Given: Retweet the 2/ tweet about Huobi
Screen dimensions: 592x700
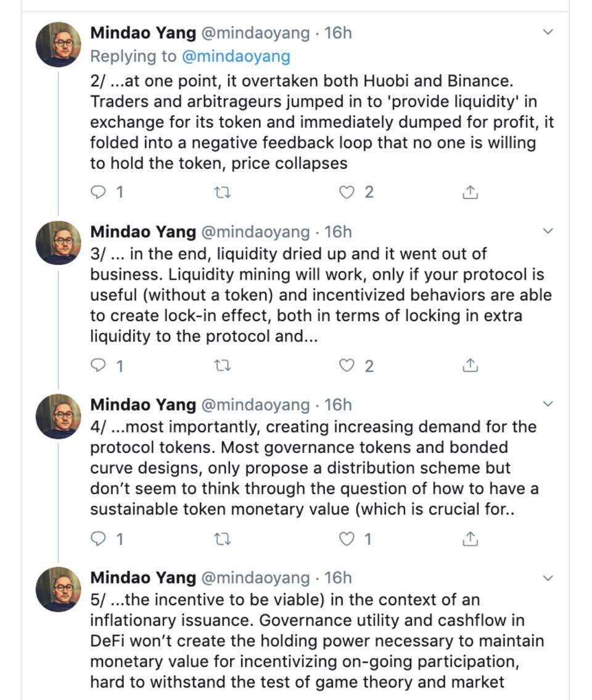Looking at the screenshot, I should pyautogui.click(x=223, y=193).
